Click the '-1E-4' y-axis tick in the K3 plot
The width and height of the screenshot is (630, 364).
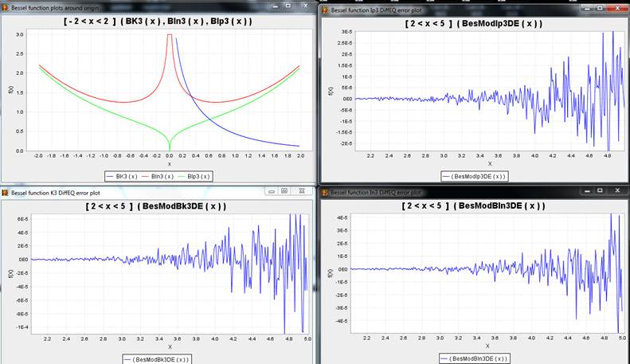click(22, 327)
